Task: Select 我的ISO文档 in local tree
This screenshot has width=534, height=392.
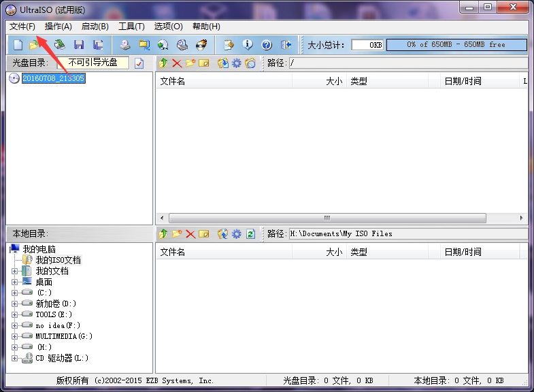Action: (x=59, y=260)
